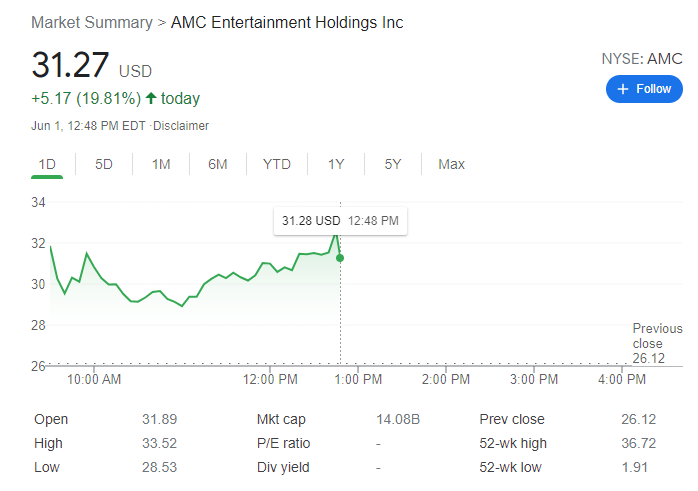Switch to the 1M chart tab
This screenshot has height=491, width=698.
(161, 164)
